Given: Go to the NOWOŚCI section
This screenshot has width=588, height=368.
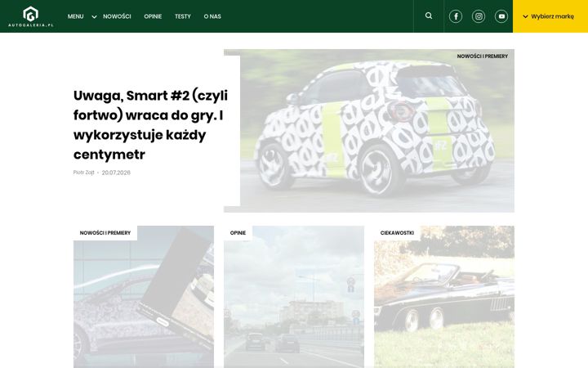Looking at the screenshot, I should coord(117,16).
